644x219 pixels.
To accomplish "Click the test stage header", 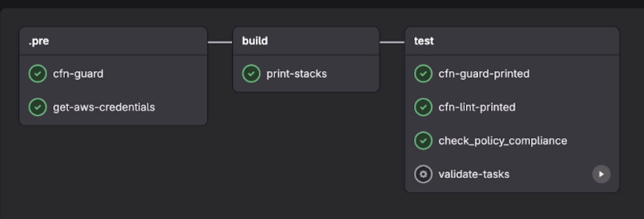I will tap(424, 41).
